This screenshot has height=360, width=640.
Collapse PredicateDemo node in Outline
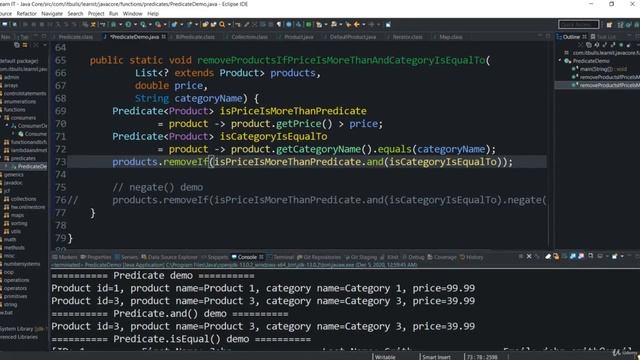click(x=560, y=61)
